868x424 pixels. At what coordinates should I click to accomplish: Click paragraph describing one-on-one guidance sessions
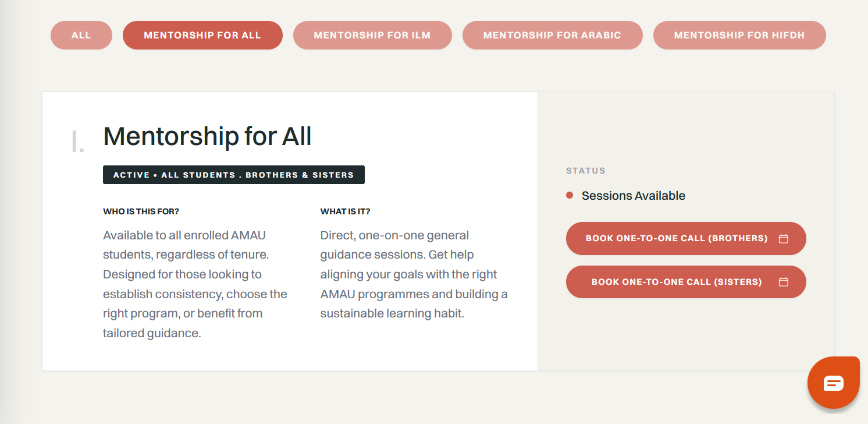pos(414,274)
